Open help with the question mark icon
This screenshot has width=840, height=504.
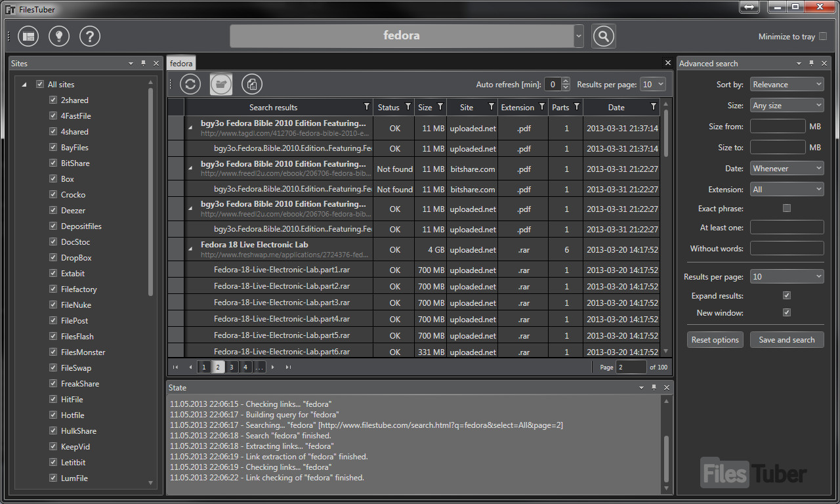90,36
